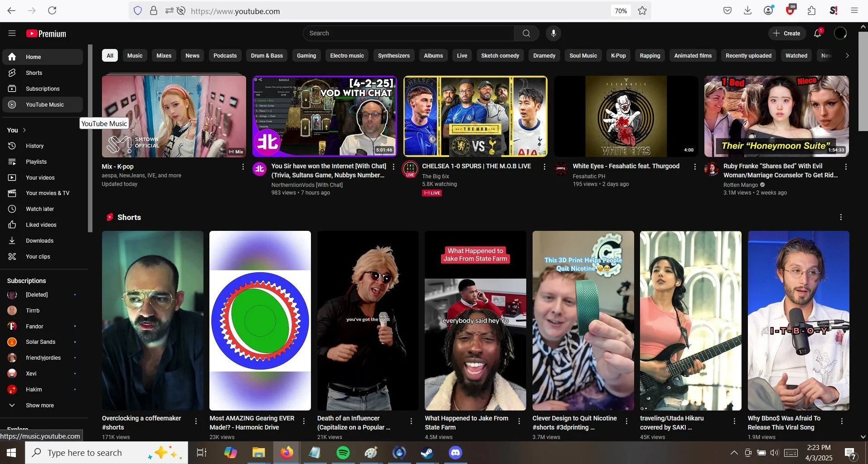Screen dimensions: 868x464
Task: Open Liked videos
Action: click(x=43, y=225)
